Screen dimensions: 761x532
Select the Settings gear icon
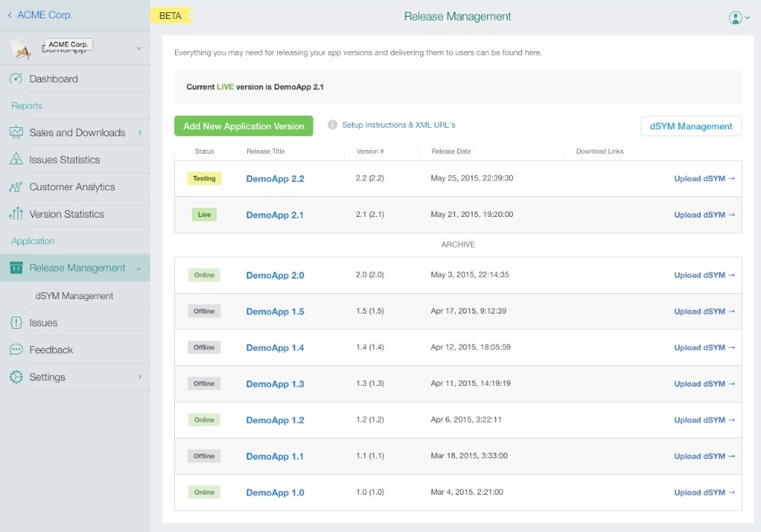click(15, 377)
